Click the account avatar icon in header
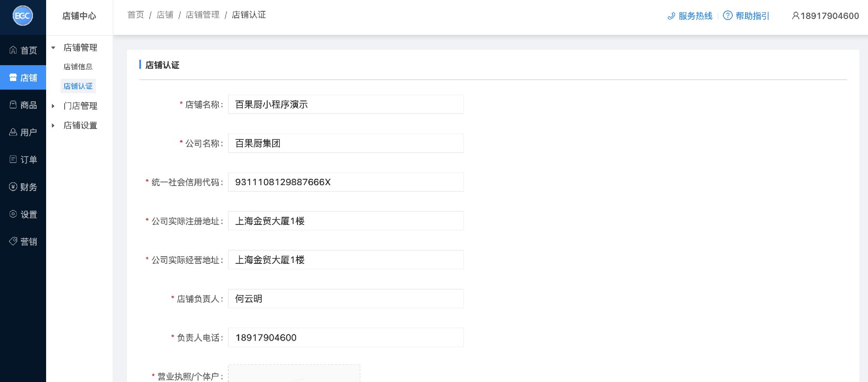Viewport: 868px width, 382px height. (x=795, y=16)
